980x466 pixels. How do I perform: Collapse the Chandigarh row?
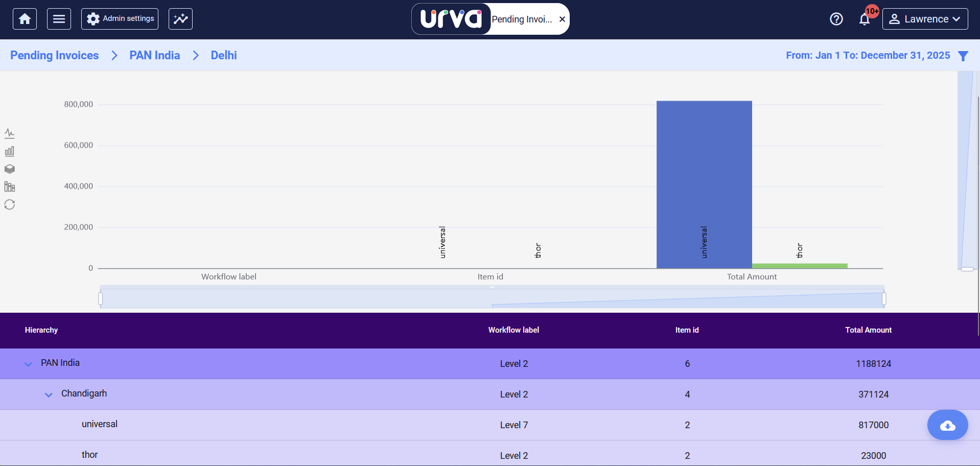pyautogui.click(x=49, y=394)
